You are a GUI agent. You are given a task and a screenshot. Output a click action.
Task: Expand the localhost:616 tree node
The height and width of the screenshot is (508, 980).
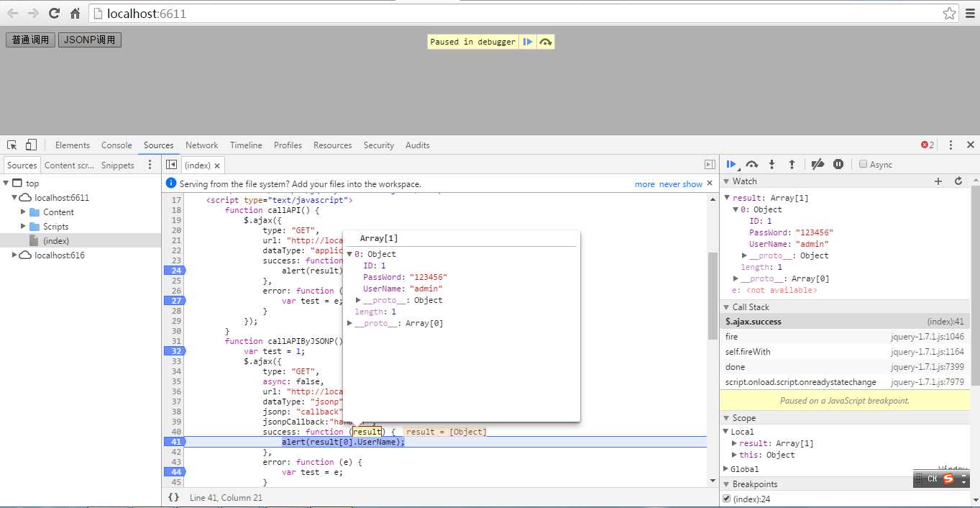pos(14,255)
